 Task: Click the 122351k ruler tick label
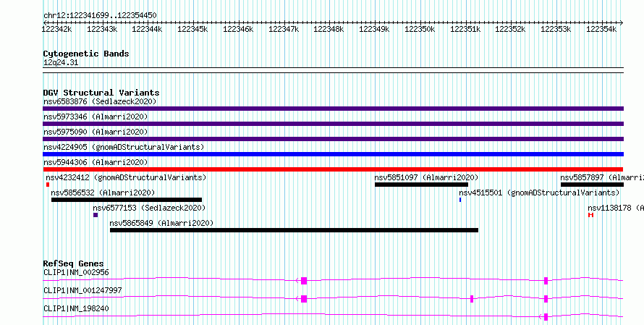(465, 29)
